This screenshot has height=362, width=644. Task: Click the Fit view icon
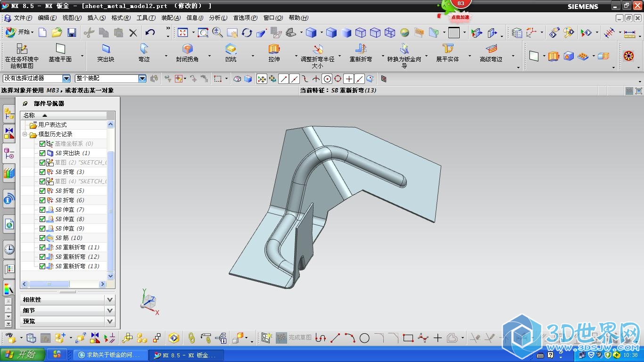point(182,33)
